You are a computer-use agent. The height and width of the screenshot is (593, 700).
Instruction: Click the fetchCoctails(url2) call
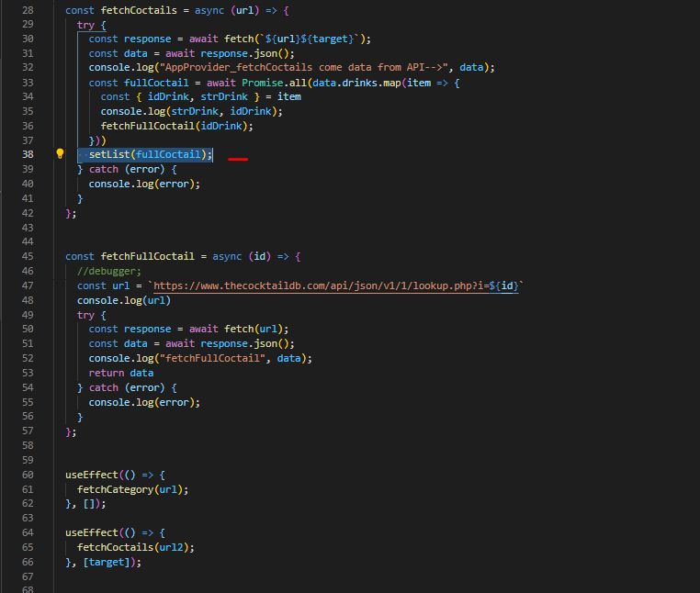click(136, 547)
